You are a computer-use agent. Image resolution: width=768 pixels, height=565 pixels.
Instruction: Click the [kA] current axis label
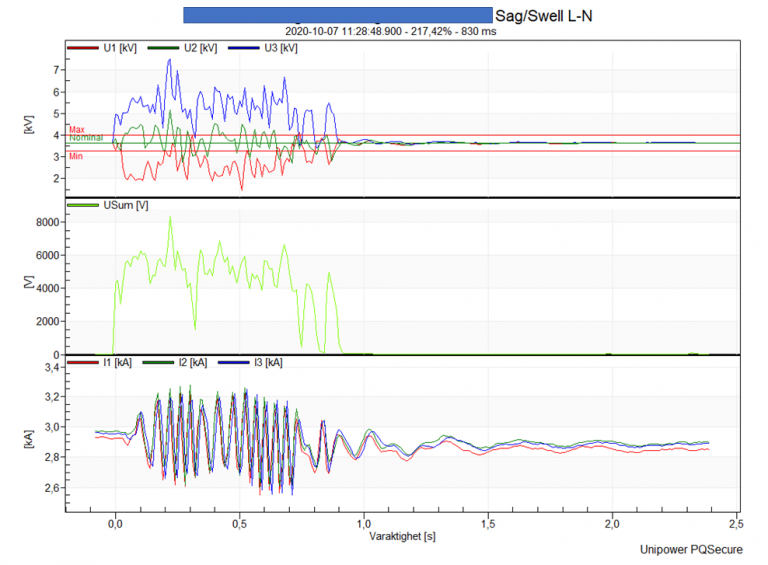(29, 439)
